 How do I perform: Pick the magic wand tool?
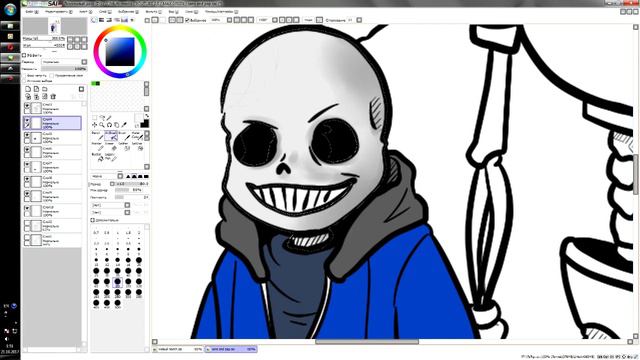click(x=109, y=118)
